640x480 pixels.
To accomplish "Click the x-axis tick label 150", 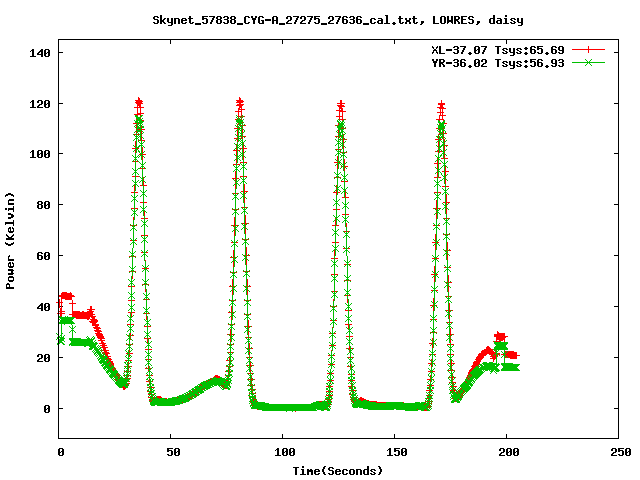I will tap(397, 452).
